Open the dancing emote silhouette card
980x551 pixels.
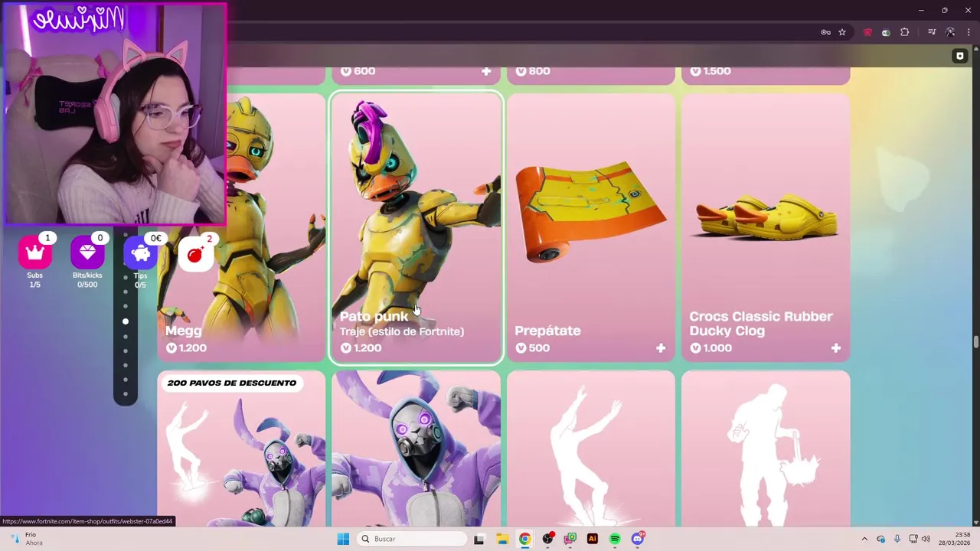(590, 449)
